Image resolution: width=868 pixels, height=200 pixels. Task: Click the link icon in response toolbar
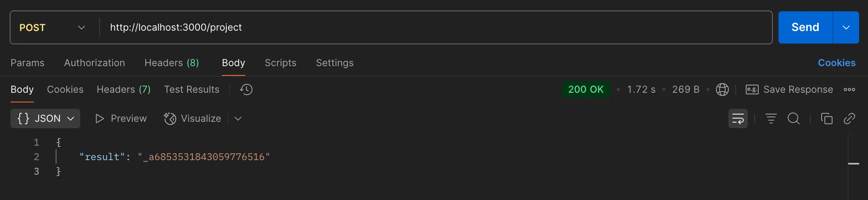(849, 119)
